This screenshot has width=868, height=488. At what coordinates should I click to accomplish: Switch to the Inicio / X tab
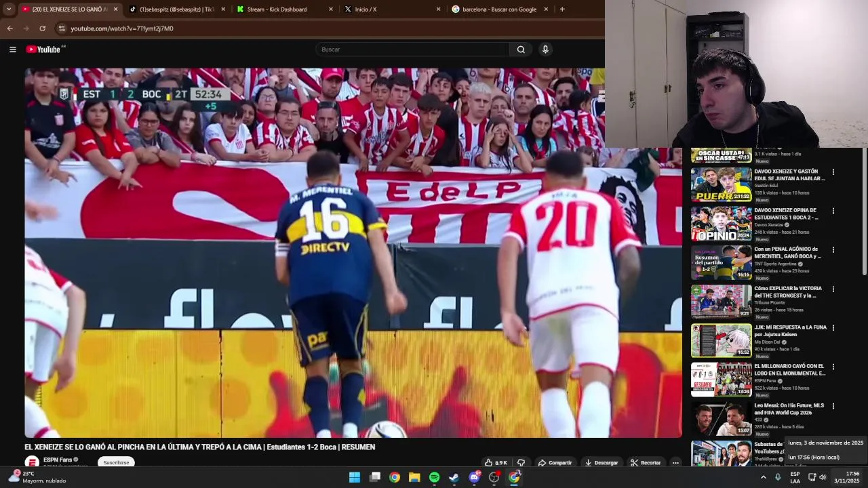click(x=393, y=9)
